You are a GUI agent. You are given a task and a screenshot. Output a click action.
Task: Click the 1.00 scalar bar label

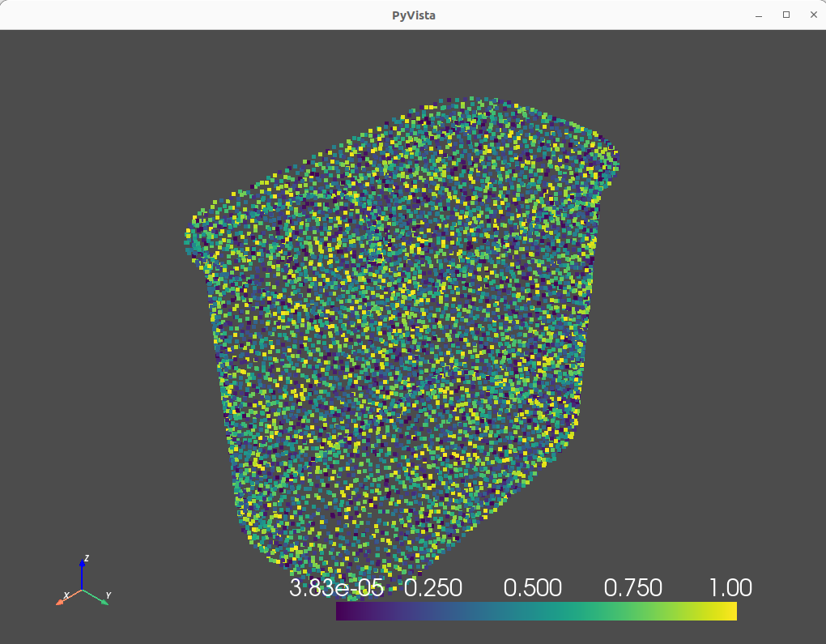[730, 586]
